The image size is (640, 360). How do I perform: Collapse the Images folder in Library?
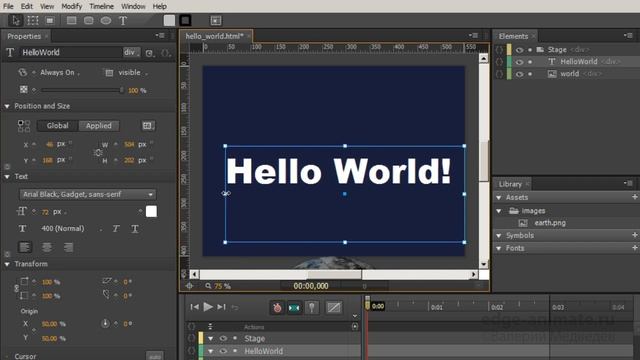pos(499,211)
